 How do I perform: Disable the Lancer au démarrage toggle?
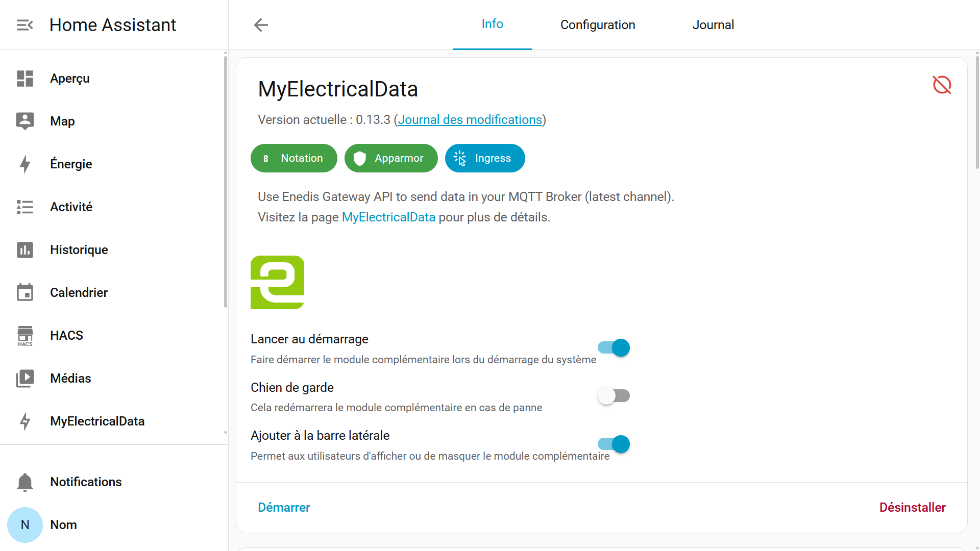click(x=614, y=348)
